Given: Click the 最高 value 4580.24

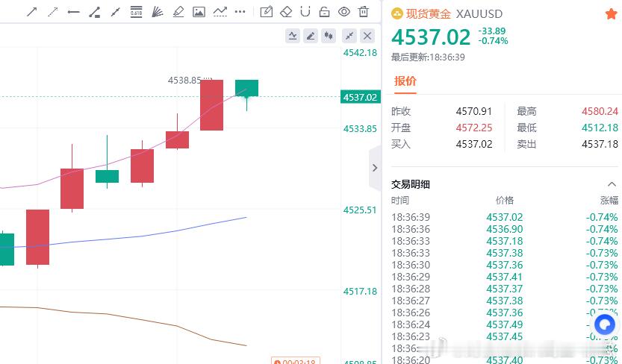Looking at the screenshot, I should click(600, 111).
